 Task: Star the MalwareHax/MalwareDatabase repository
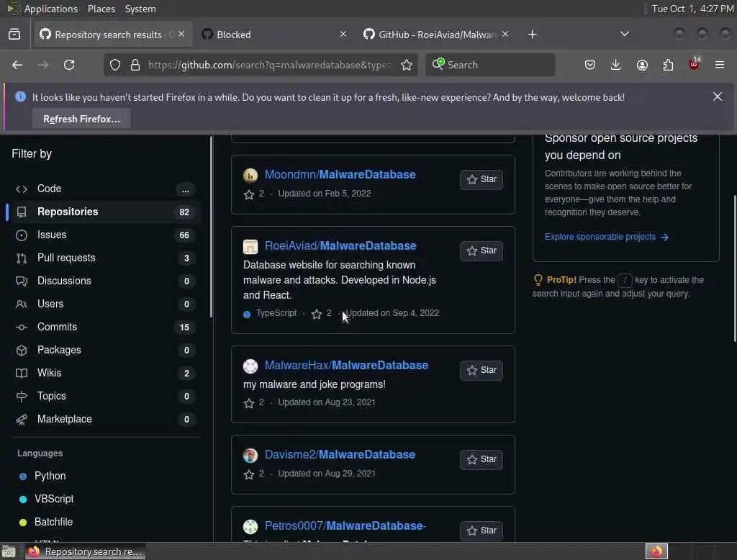[x=481, y=371]
